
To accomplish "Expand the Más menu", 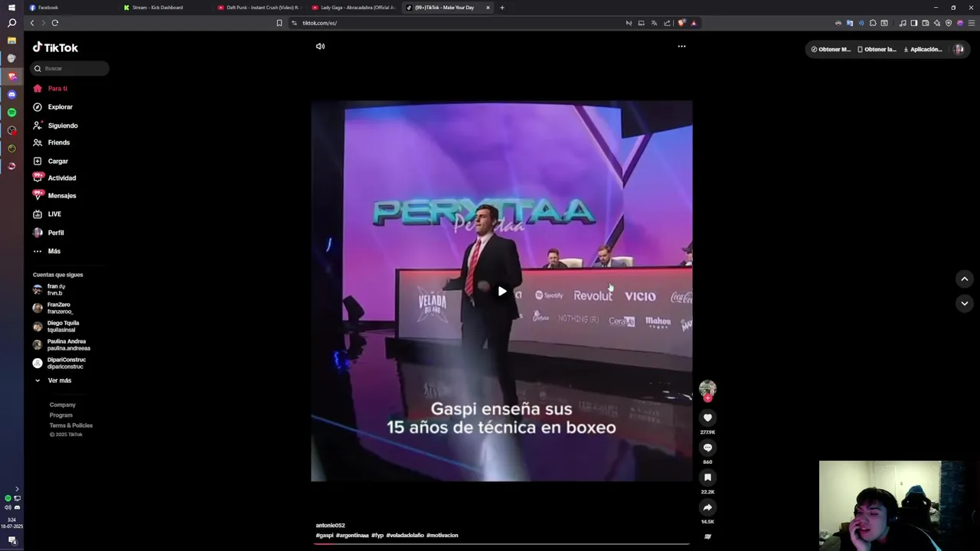I will tap(47, 251).
